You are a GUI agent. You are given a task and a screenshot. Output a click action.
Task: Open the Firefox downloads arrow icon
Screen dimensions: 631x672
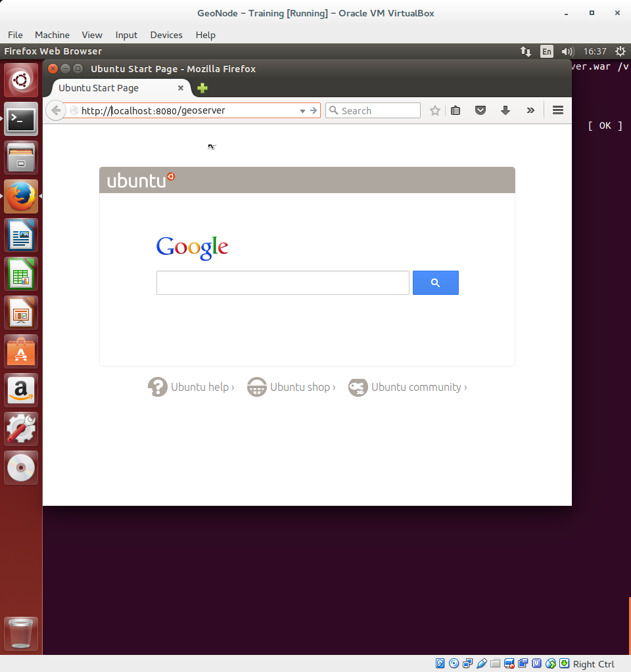(x=505, y=110)
